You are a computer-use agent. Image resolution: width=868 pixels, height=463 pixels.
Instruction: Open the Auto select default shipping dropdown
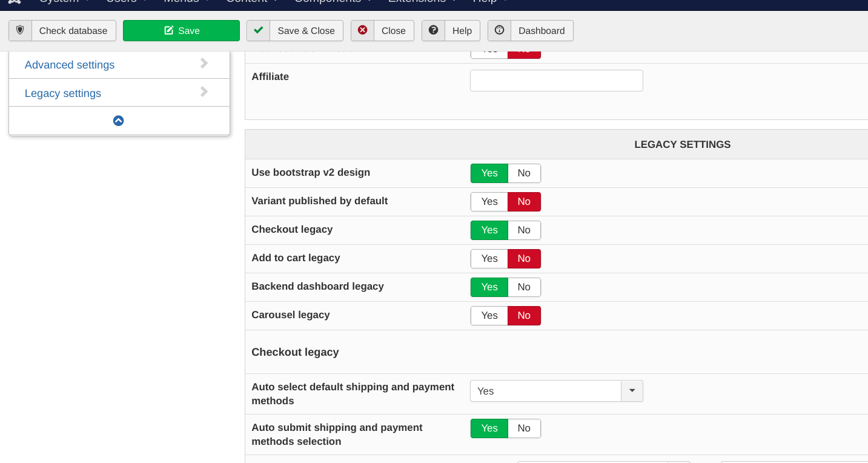557,391
